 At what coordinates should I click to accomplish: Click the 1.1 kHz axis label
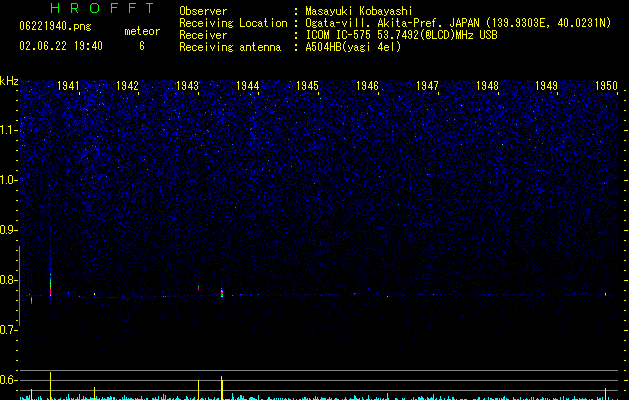(9, 130)
